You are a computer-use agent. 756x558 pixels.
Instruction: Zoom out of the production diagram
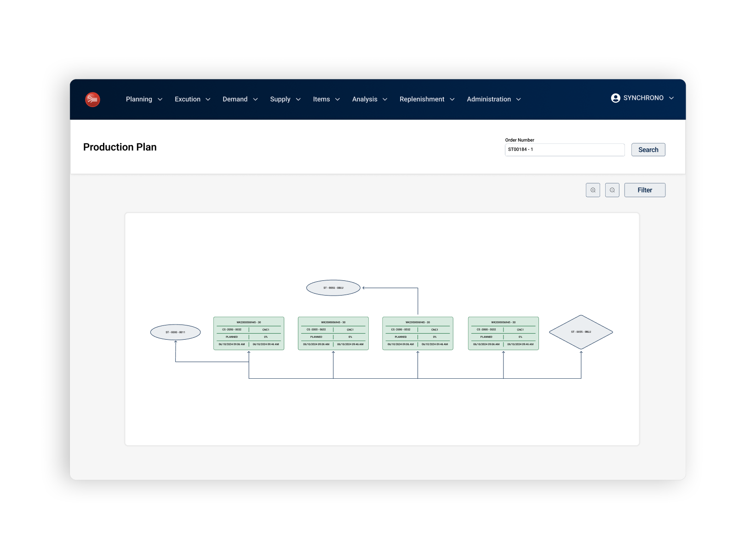tap(612, 190)
